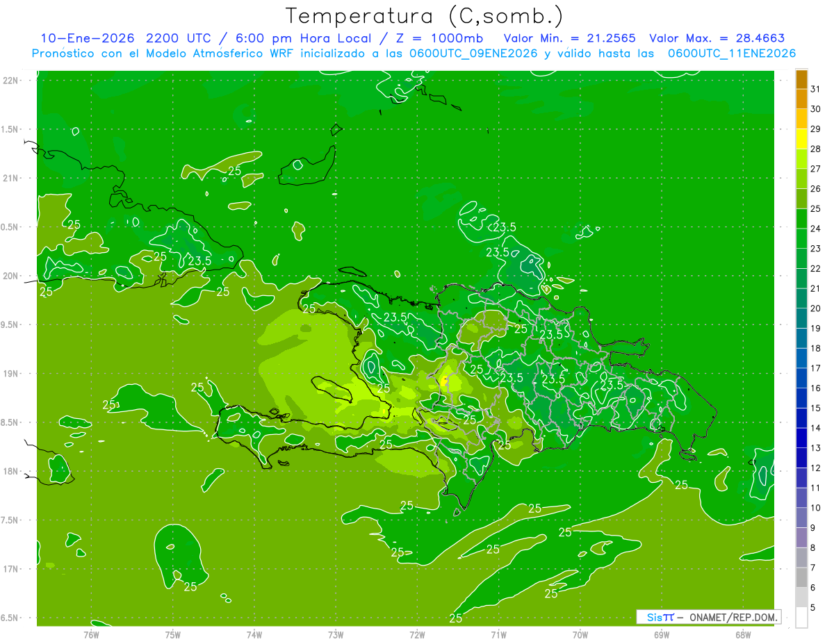834x644 pixels.
Task: Click the legend value 27
Action: click(x=816, y=169)
